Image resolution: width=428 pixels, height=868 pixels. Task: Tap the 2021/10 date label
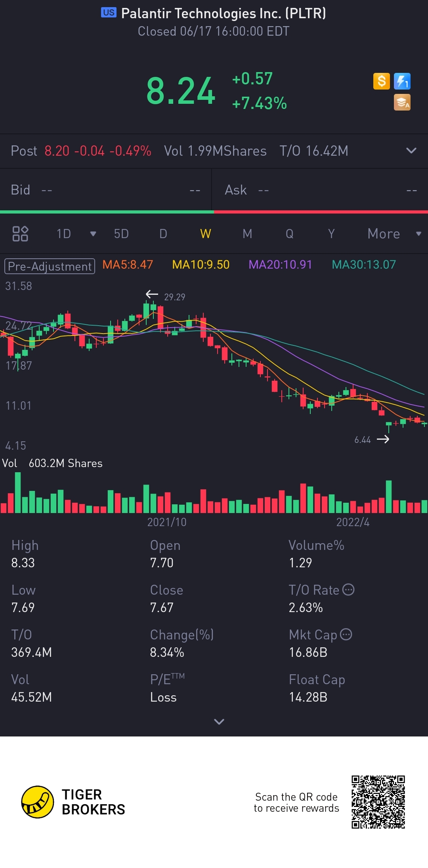[167, 522]
